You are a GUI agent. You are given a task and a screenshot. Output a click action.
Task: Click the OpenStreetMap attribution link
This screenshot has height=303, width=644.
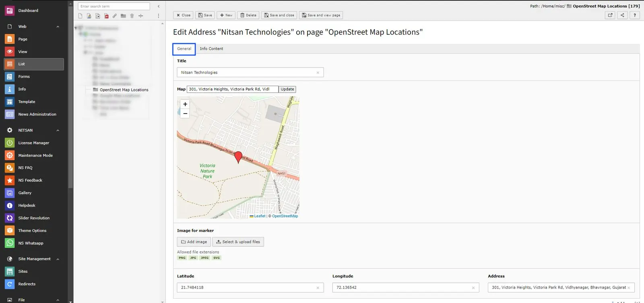point(285,216)
